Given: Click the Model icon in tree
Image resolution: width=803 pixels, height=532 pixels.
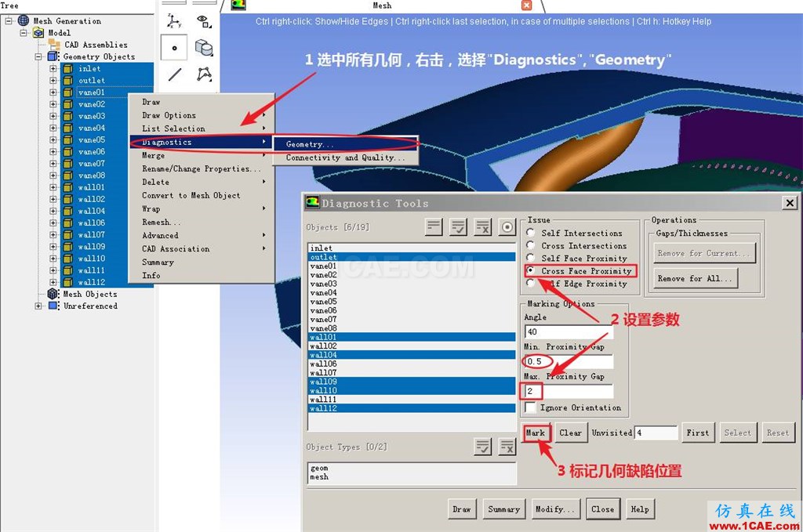Looking at the screenshot, I should pyautogui.click(x=38, y=33).
